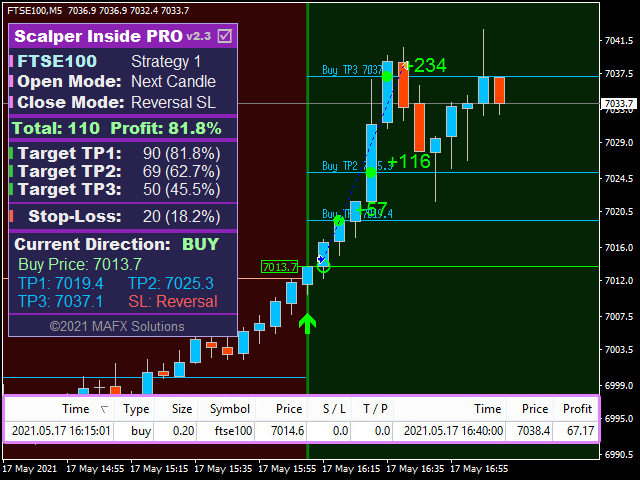This screenshot has height=480, width=640.
Task: Click the +234 profit label
Action: [x=427, y=65]
